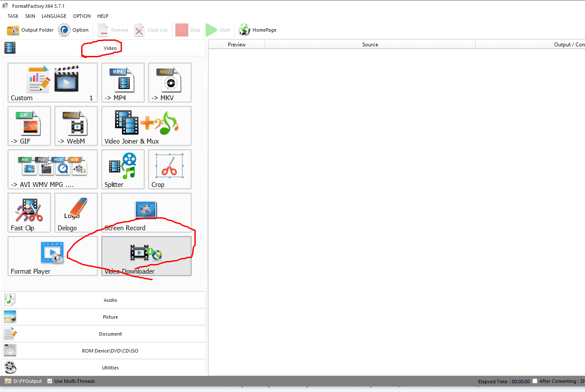Click the D:\FFOutput folder in status bar
Viewport: 585px width, 392px height.
(23, 381)
